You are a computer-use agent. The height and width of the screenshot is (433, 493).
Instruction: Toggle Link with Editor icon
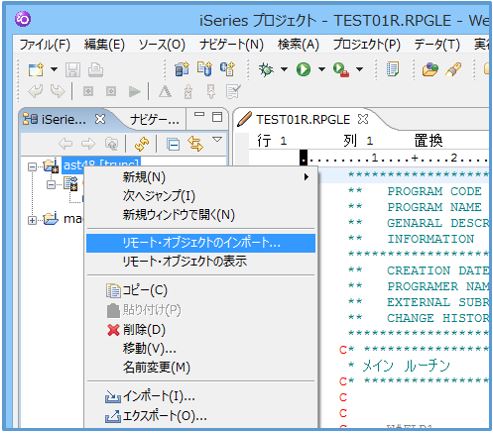tap(195, 144)
